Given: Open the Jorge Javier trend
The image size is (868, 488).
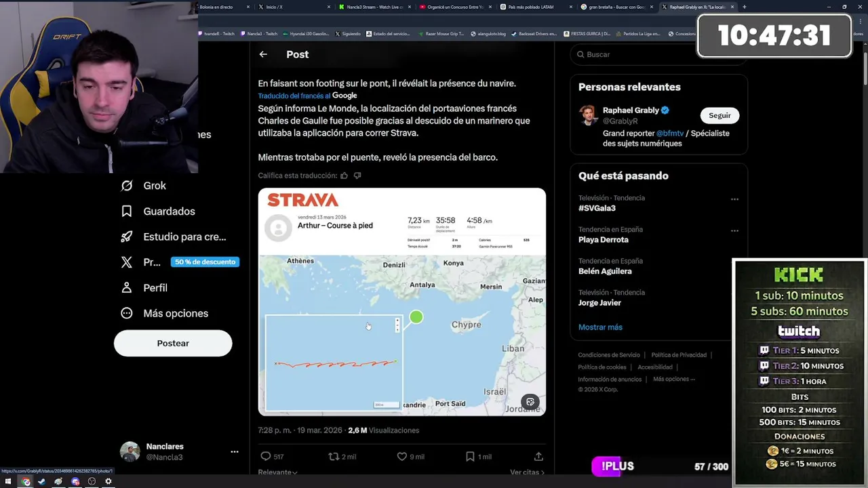Looking at the screenshot, I should tap(599, 302).
